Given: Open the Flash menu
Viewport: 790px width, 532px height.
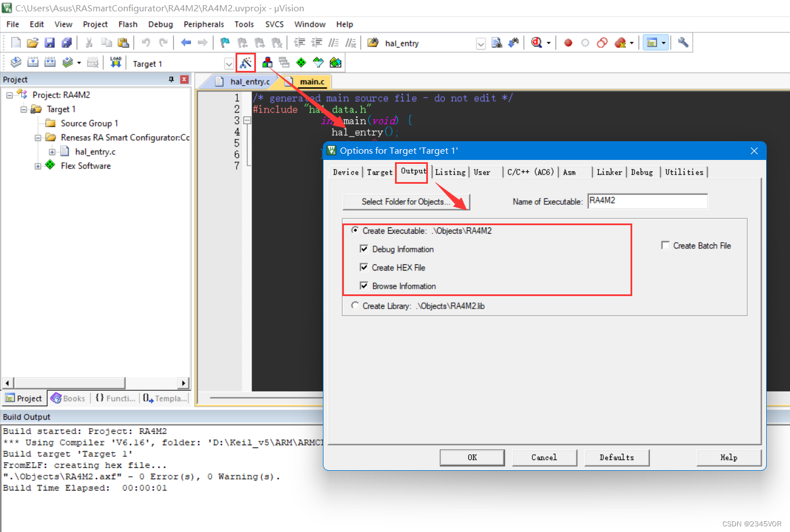Looking at the screenshot, I should 128,24.
